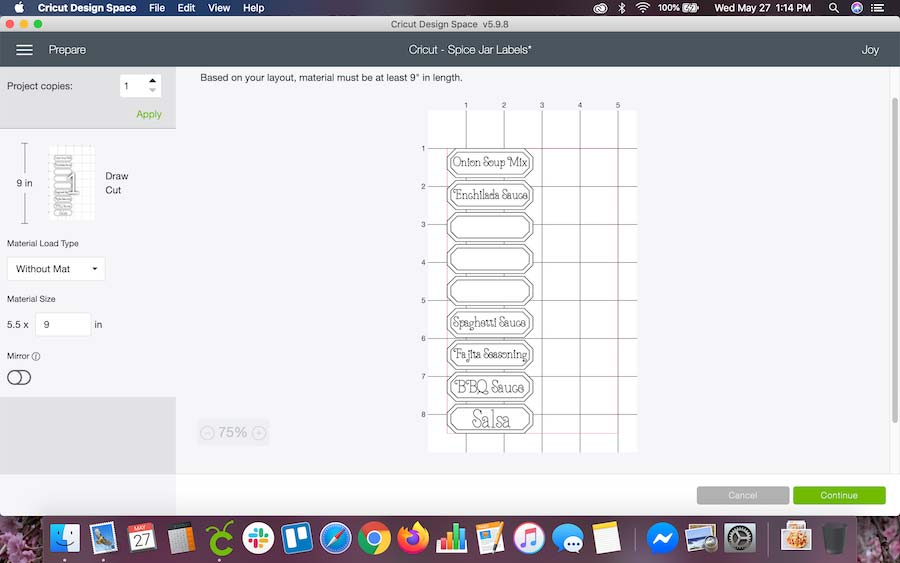Image resolution: width=900 pixels, height=563 pixels.
Task: Increase project copies with up arrow
Action: click(152, 81)
